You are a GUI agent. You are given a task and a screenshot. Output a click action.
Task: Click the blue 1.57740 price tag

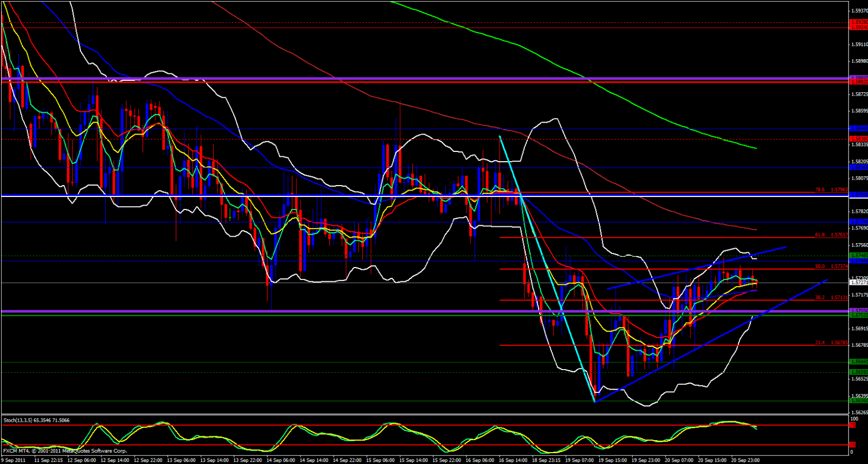click(859, 222)
